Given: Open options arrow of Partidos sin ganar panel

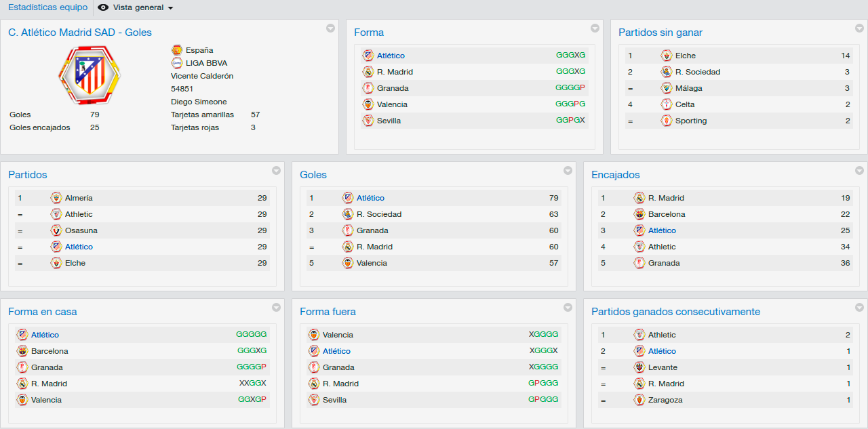Looking at the screenshot, I should (x=859, y=28).
